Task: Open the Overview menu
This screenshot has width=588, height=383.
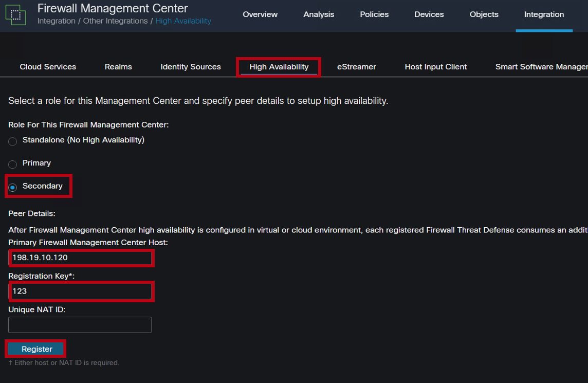Action: [x=260, y=14]
